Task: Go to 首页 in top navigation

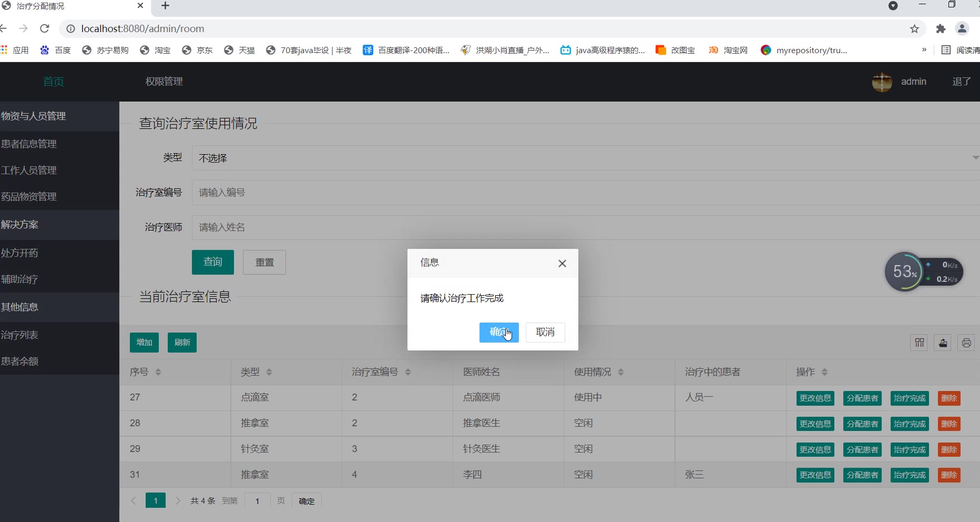Action: point(53,82)
